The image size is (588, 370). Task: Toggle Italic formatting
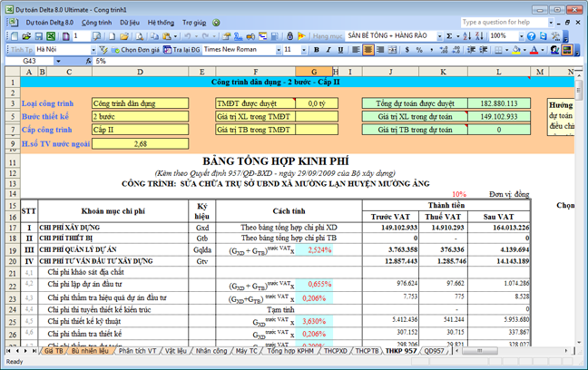pyautogui.click(x=328, y=49)
